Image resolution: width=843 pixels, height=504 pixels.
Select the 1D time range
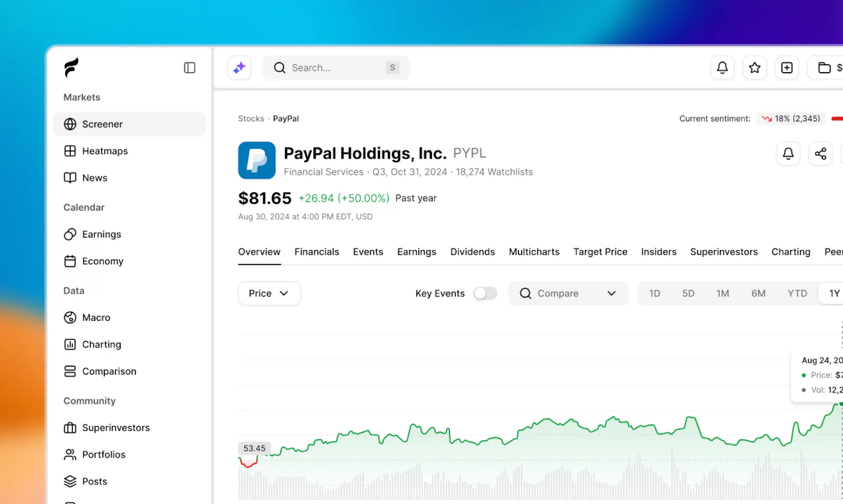[654, 293]
